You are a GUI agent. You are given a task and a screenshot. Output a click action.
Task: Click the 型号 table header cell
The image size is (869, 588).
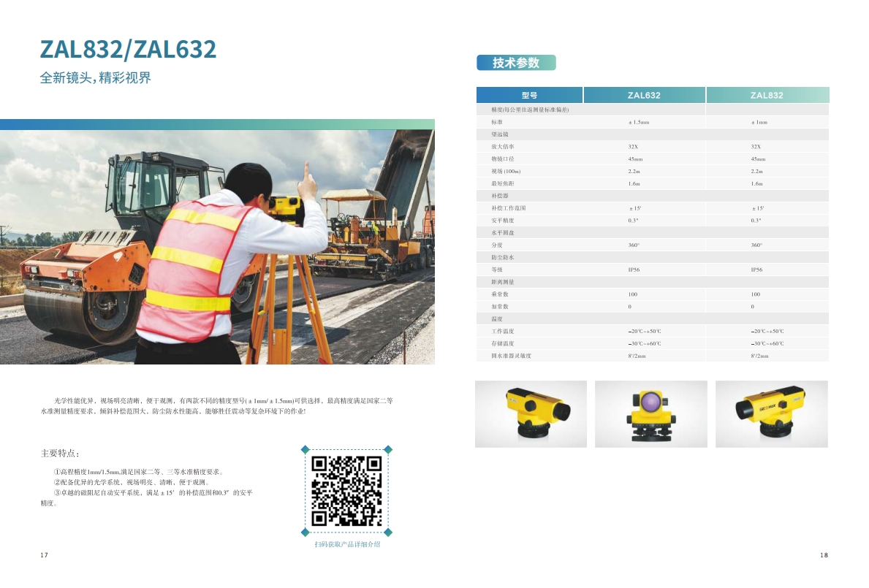[529, 95]
